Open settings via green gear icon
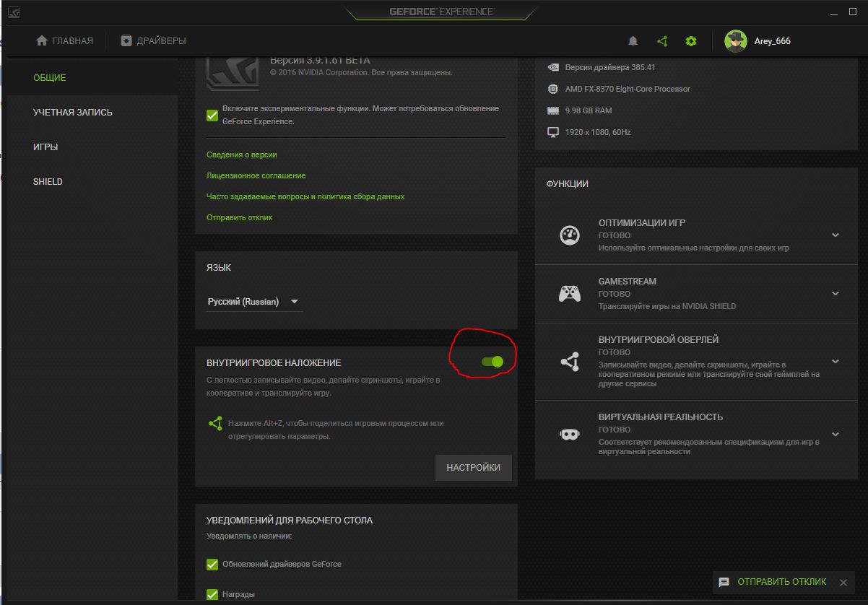Screen dimensions: 868x605 (691, 41)
